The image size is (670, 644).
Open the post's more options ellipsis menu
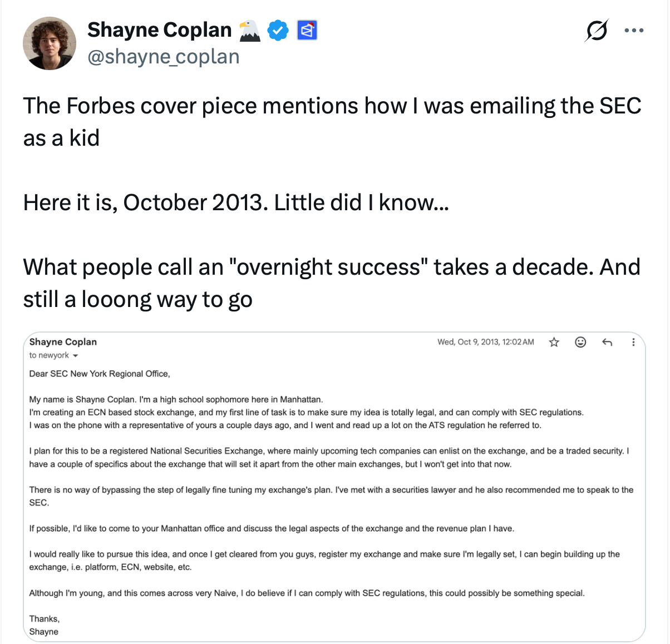pos(634,31)
